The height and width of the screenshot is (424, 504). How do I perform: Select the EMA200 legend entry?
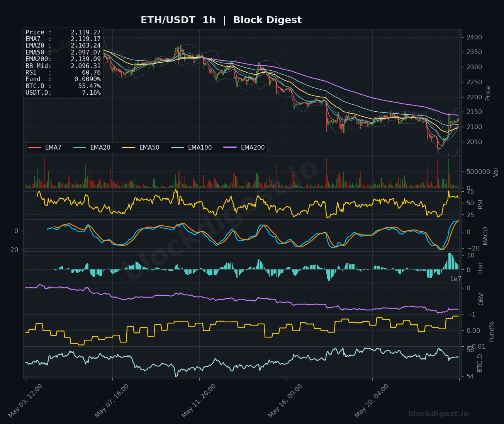point(244,148)
